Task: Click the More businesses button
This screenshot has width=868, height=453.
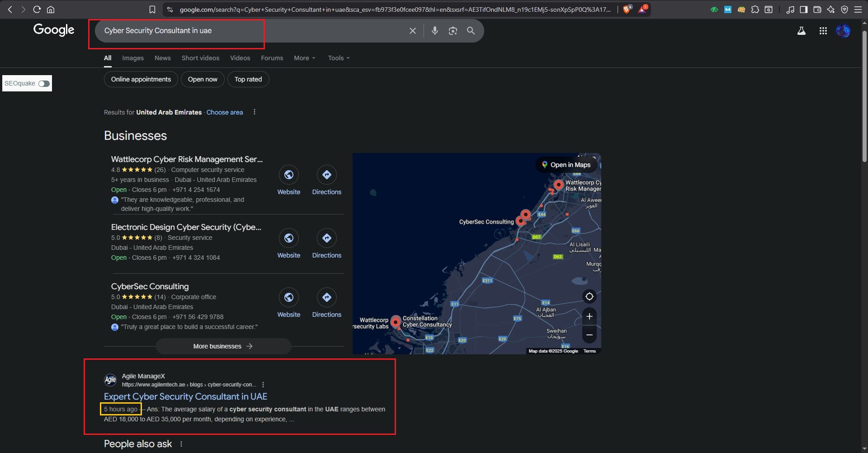Action: click(x=223, y=346)
